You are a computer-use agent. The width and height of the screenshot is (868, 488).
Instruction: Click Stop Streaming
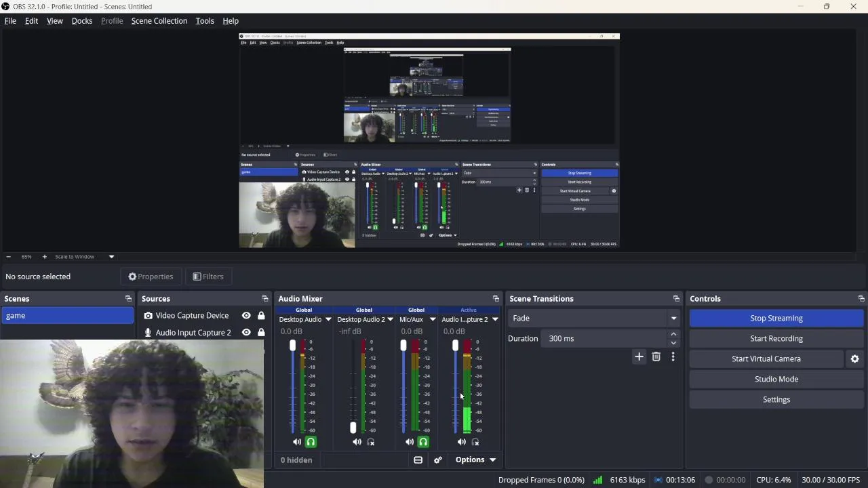point(776,319)
